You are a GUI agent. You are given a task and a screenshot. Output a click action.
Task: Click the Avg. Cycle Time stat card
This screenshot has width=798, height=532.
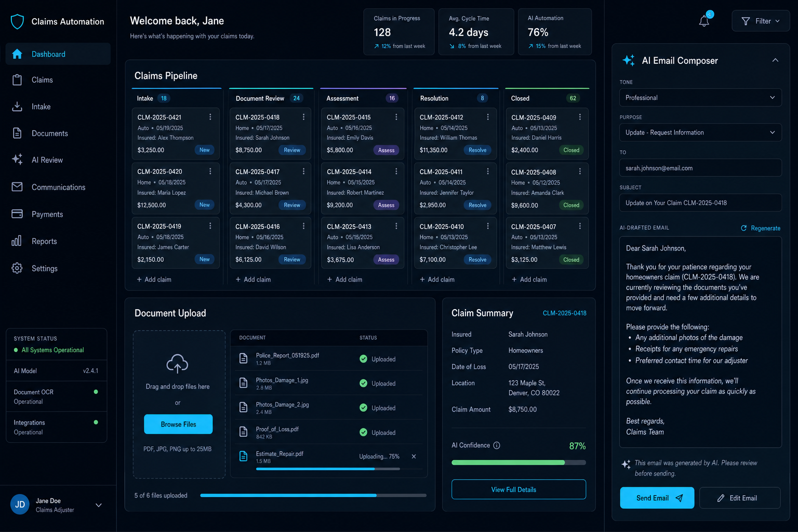pyautogui.click(x=476, y=32)
